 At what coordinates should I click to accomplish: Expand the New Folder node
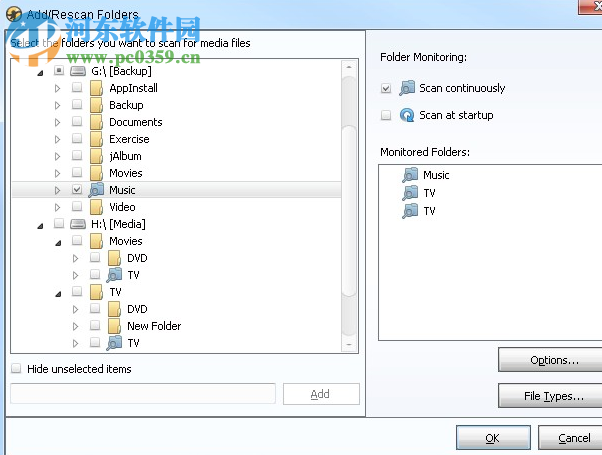(75, 326)
